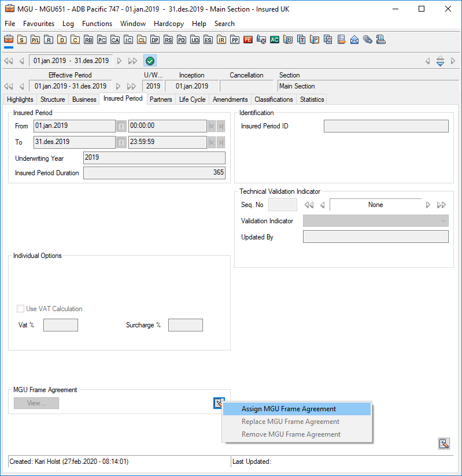Image resolution: width=462 pixels, height=476 pixels.
Task: Click the Insured Period ID field
Action: 386,126
